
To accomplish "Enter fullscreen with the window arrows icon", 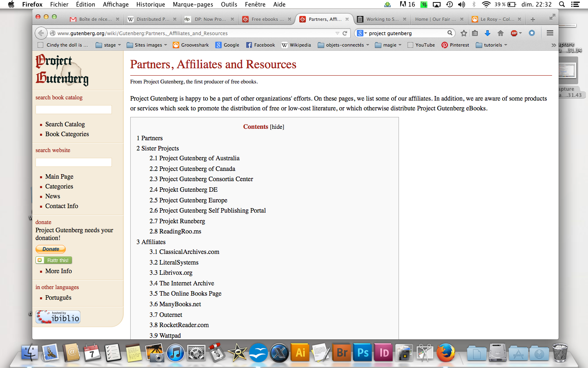I will tap(552, 17).
